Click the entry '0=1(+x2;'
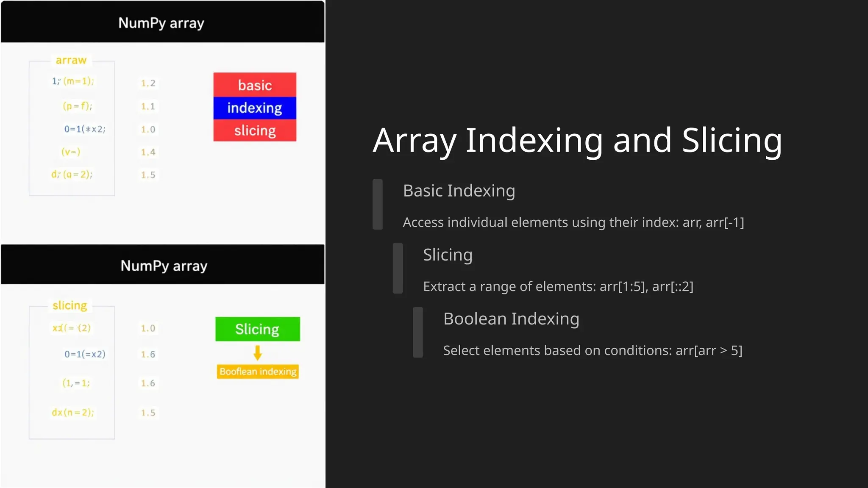 point(85,129)
